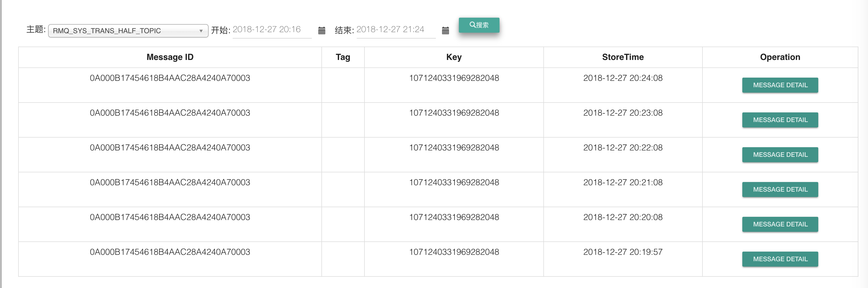
Task: Open MESSAGE DETAIL for the oldest 20:19:57 message
Action: [780, 259]
